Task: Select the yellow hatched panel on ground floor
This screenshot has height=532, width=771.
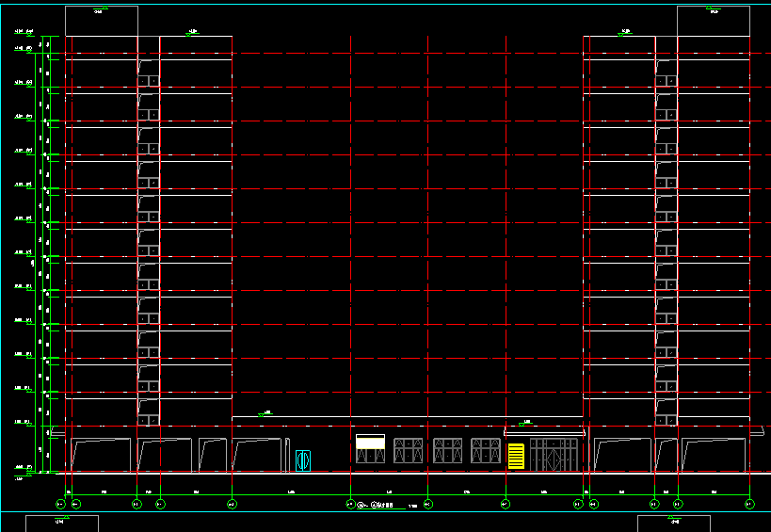Action: pos(516,456)
